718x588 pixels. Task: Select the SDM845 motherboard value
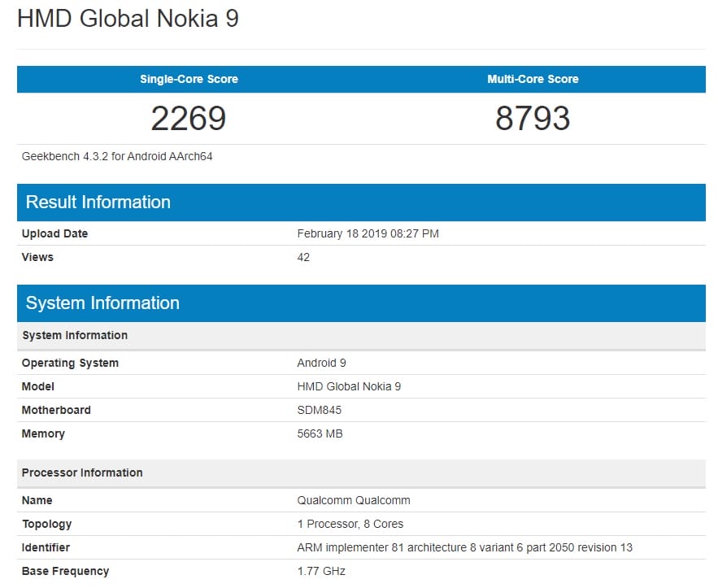click(320, 410)
